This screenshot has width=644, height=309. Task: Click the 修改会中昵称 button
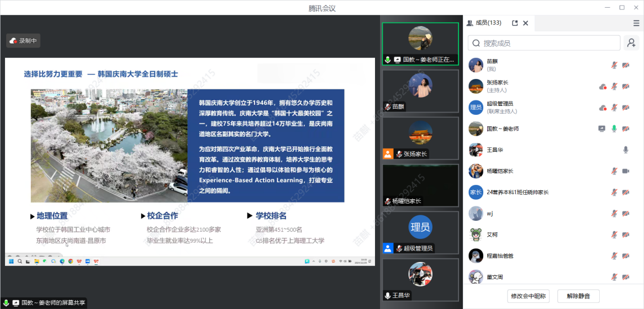tap(528, 296)
